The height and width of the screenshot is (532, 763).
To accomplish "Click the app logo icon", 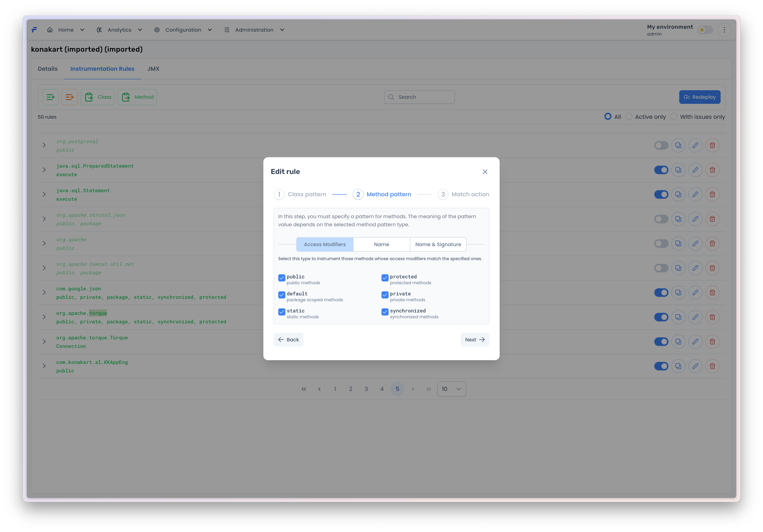I will pyautogui.click(x=34, y=30).
